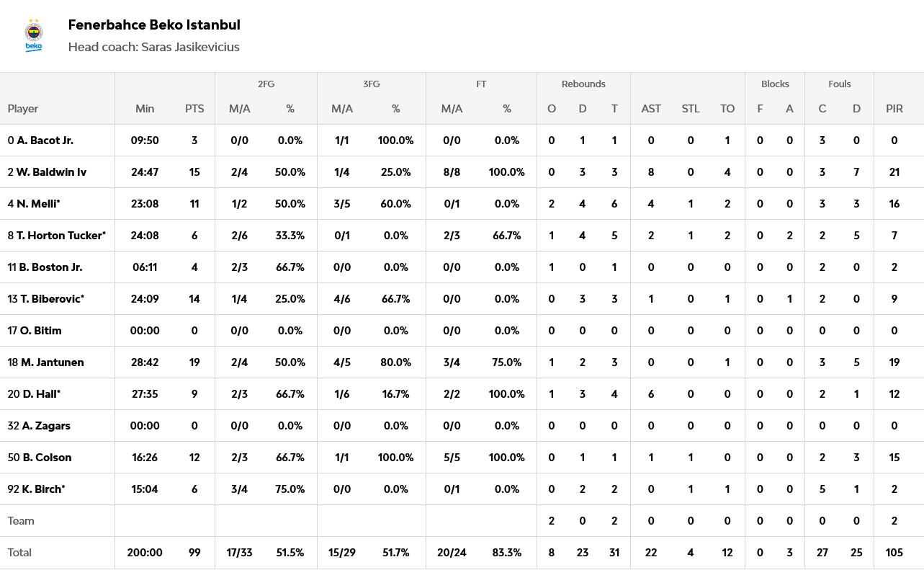Select the AST column header
924x570 pixels.
pyautogui.click(x=651, y=109)
